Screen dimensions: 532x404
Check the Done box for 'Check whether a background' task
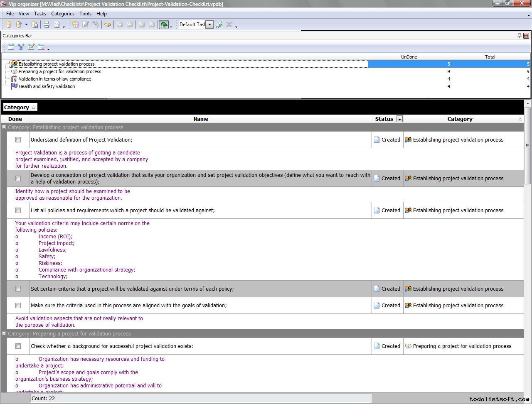point(18,346)
